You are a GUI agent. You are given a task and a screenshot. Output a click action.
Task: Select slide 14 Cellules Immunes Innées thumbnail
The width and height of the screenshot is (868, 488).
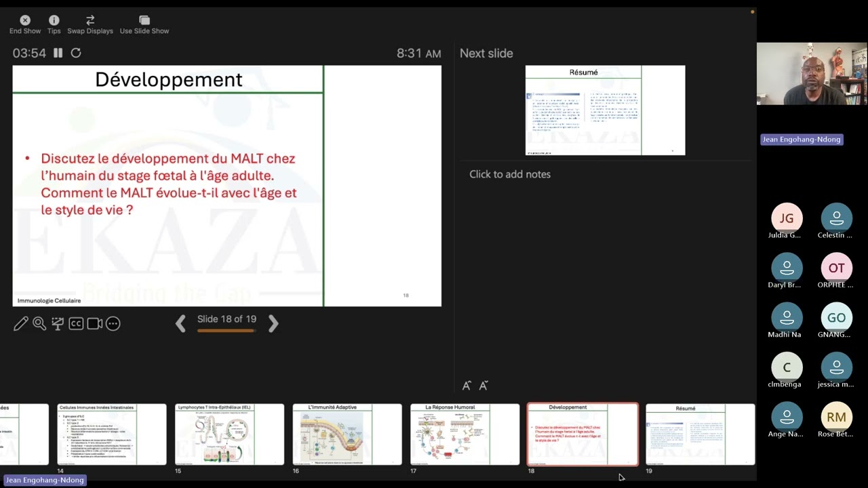[x=112, y=434]
